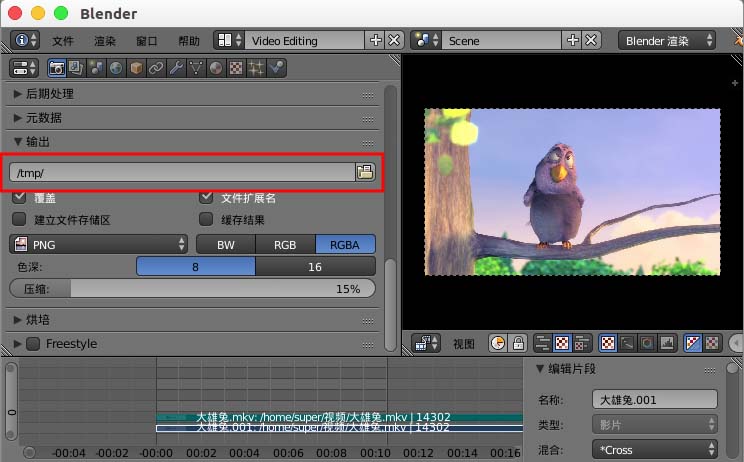Select Histogram display mode
The height and width of the screenshot is (462, 744).
pyautogui.click(x=667, y=343)
